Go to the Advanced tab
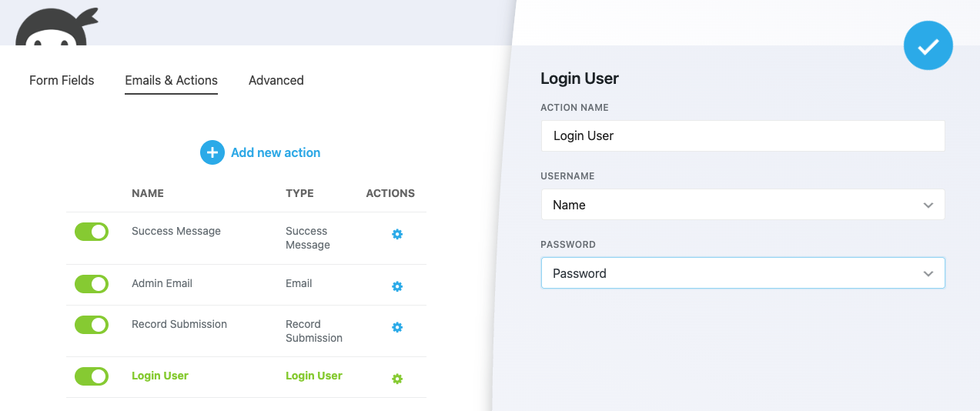 click(276, 80)
